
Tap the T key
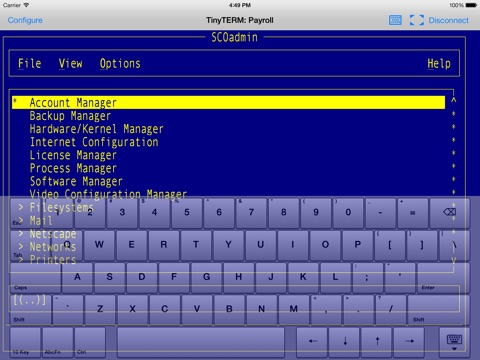coord(196,245)
